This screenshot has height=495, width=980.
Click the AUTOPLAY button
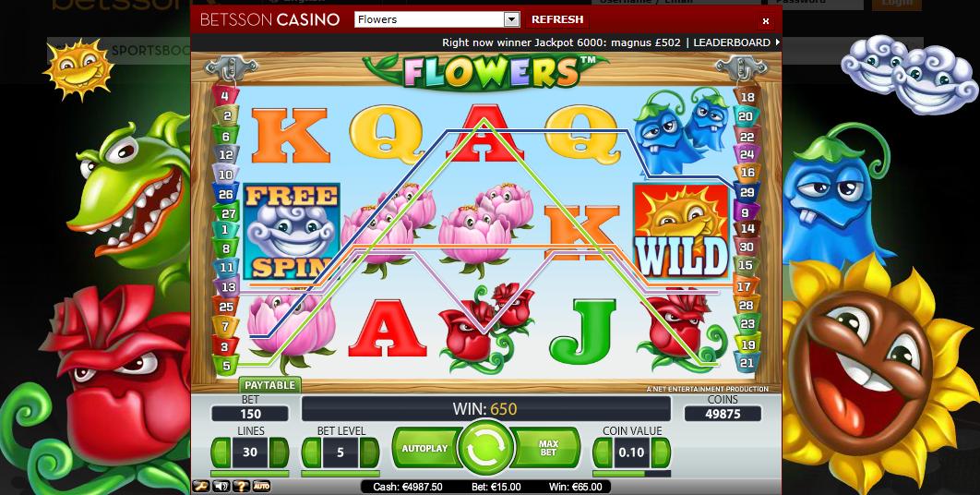(x=425, y=448)
